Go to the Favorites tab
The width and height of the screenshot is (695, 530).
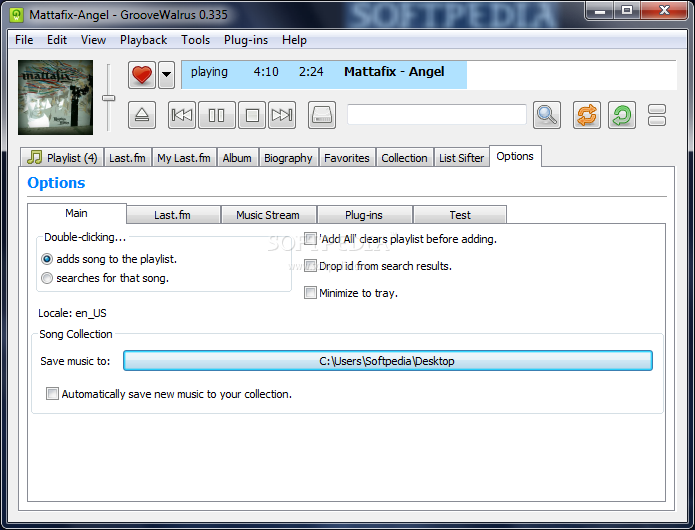(x=347, y=158)
